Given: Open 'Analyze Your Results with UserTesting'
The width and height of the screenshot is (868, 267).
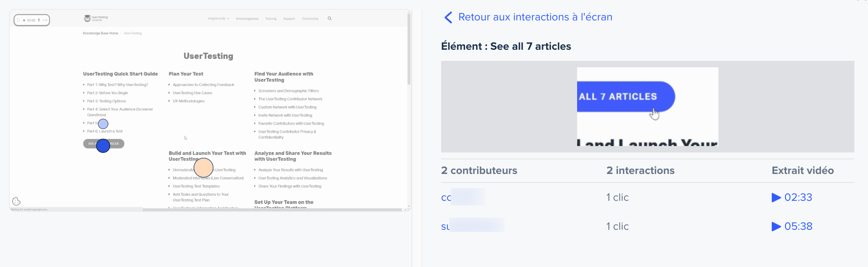Looking at the screenshot, I should click(x=291, y=170).
